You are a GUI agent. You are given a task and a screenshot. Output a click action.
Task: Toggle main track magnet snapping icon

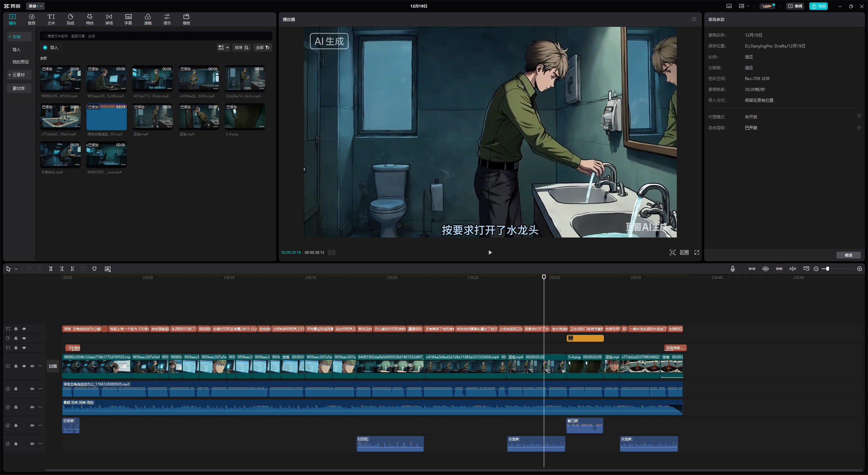coord(752,269)
